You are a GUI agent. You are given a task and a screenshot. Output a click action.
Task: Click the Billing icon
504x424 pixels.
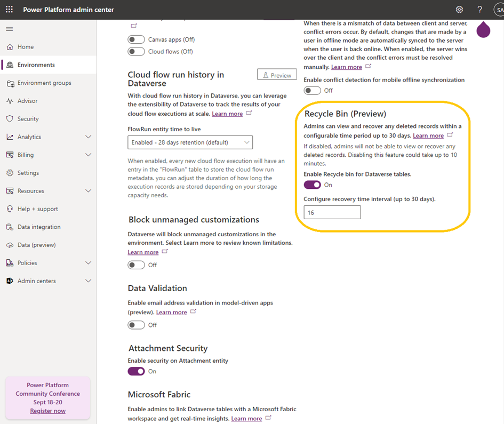pos(10,155)
